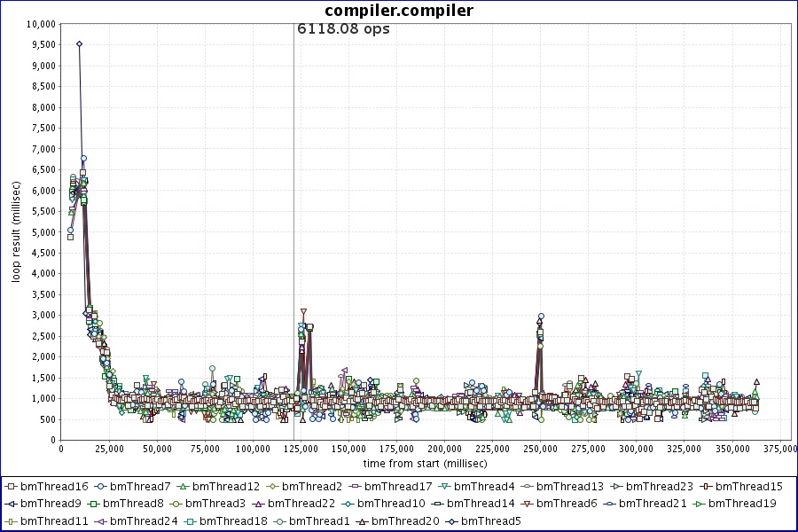
Task: Click the "compiler.compiler" chart title
Action: click(x=399, y=11)
